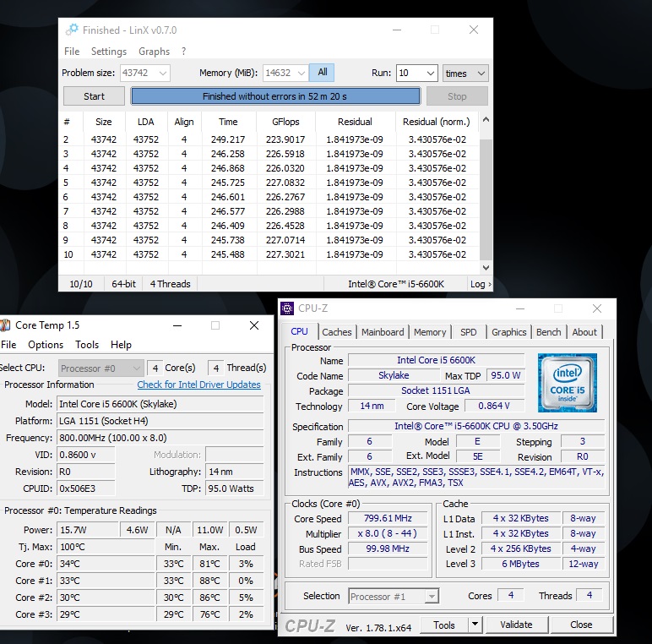Click Check for Intel Driver Updates link

pyautogui.click(x=198, y=385)
